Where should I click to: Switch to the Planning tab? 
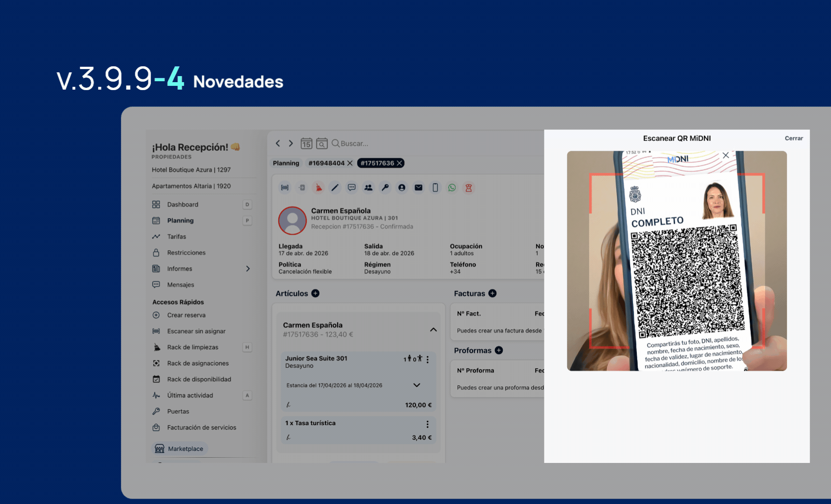[x=286, y=163]
